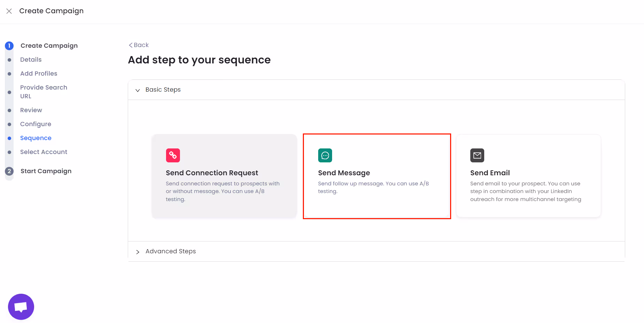Navigate to the Details step
Screen dimensions: 644x323
click(x=31, y=60)
